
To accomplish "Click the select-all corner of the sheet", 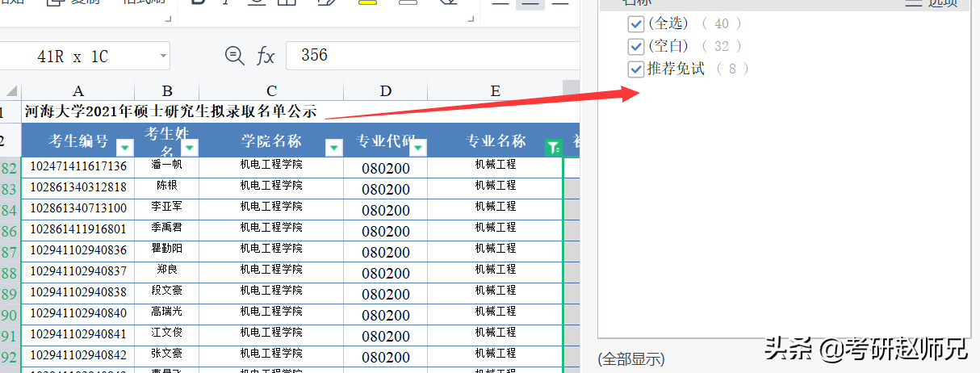I will tap(10, 90).
